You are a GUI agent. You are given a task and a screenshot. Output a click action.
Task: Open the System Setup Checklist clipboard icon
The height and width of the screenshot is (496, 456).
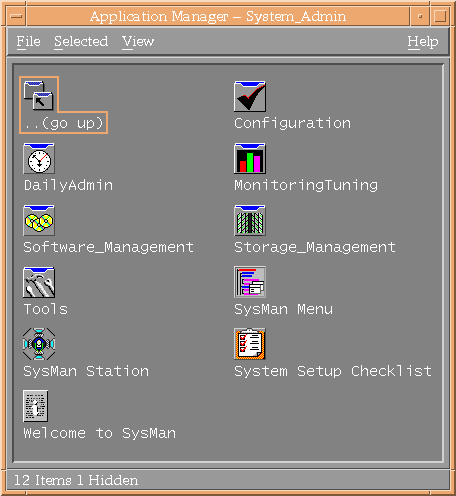point(250,344)
